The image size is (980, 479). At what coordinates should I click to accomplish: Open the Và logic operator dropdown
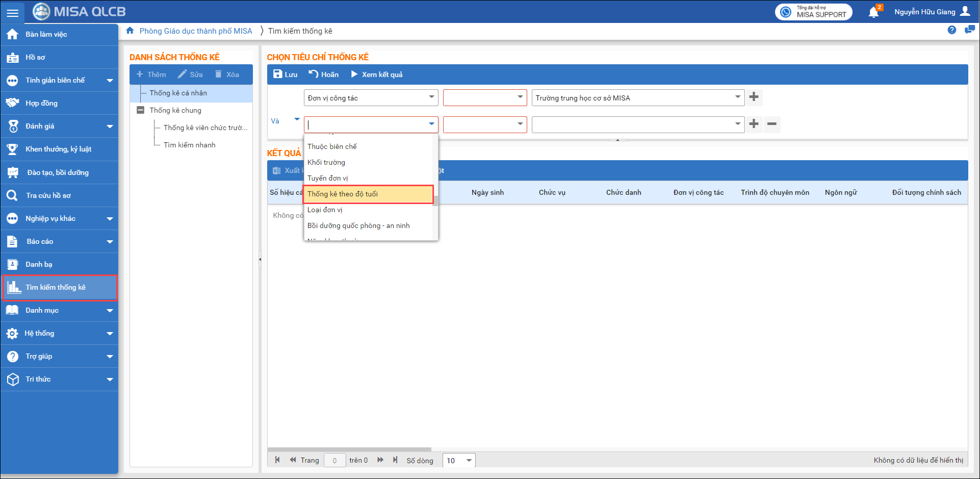pyautogui.click(x=297, y=120)
